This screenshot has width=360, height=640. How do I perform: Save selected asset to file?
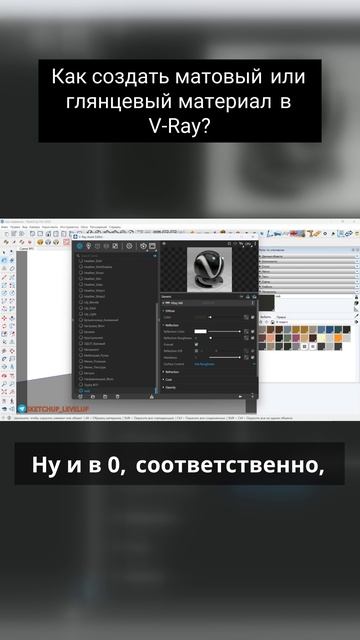(105, 396)
